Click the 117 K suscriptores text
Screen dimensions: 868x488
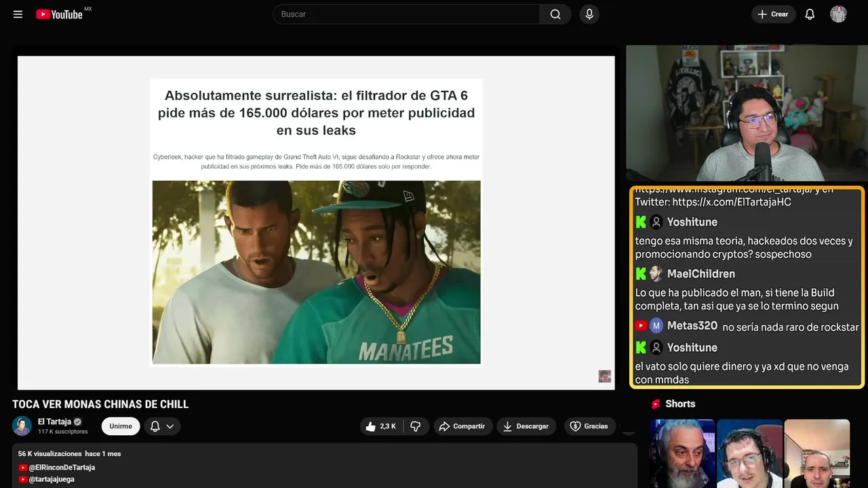pyautogui.click(x=63, y=432)
